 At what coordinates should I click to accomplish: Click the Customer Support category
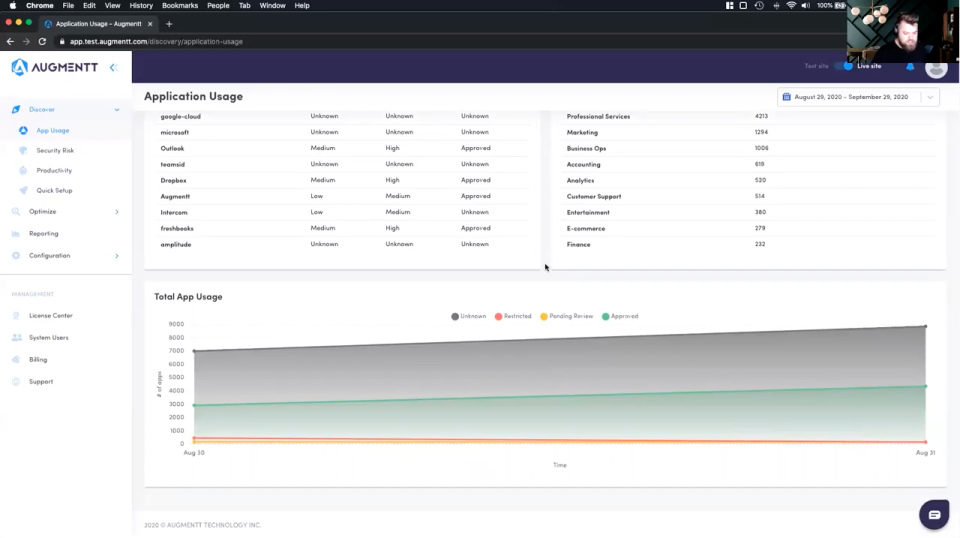click(x=594, y=196)
